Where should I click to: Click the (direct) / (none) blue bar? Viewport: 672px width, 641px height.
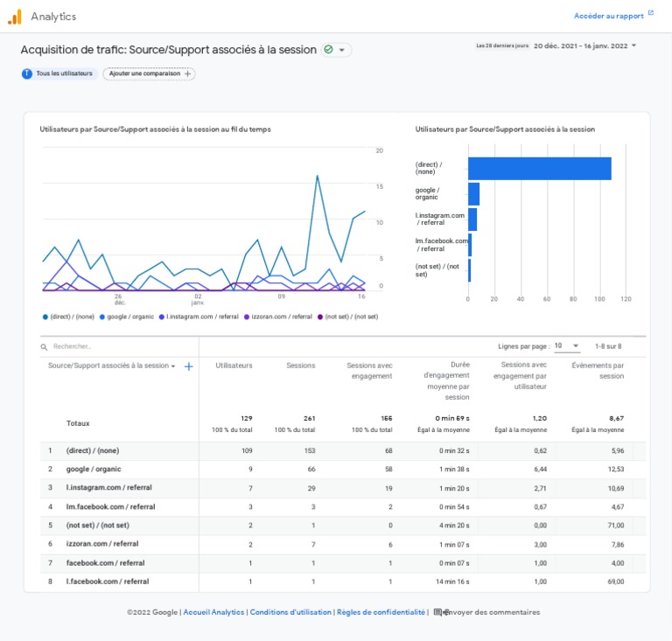tap(540, 169)
